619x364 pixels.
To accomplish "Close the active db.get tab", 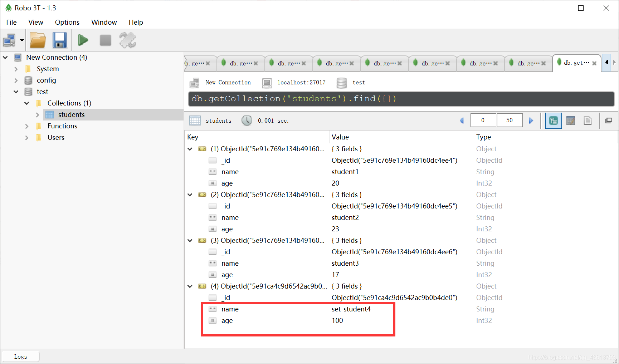I will pyautogui.click(x=594, y=63).
